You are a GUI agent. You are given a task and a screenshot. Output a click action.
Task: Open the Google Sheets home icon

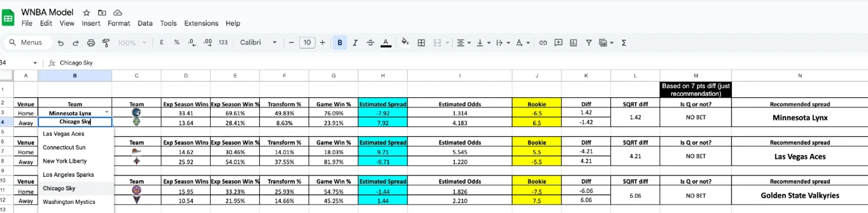[8, 18]
